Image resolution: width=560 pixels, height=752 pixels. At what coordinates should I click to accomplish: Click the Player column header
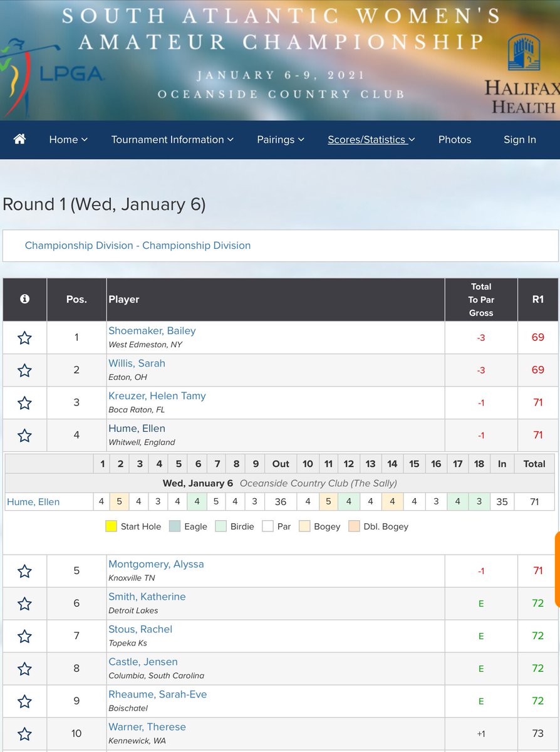pos(276,300)
